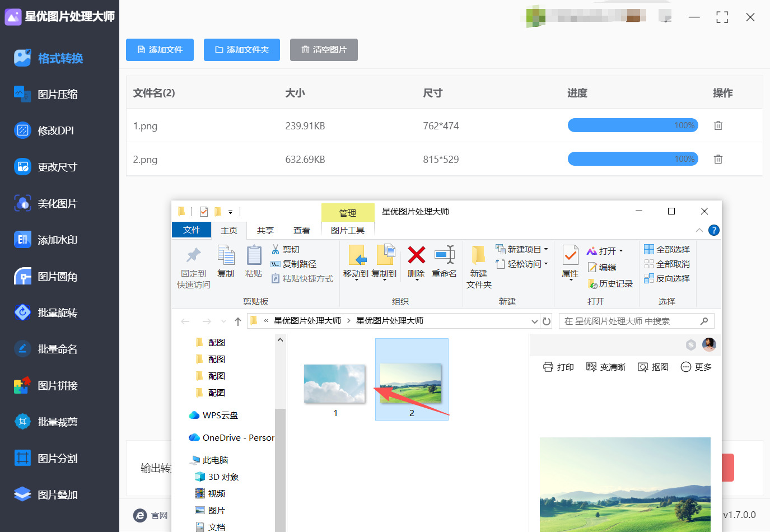Viewport: 770px width, 532px height.
Task: Open the 图片拼接 tool
Action: (x=57, y=386)
